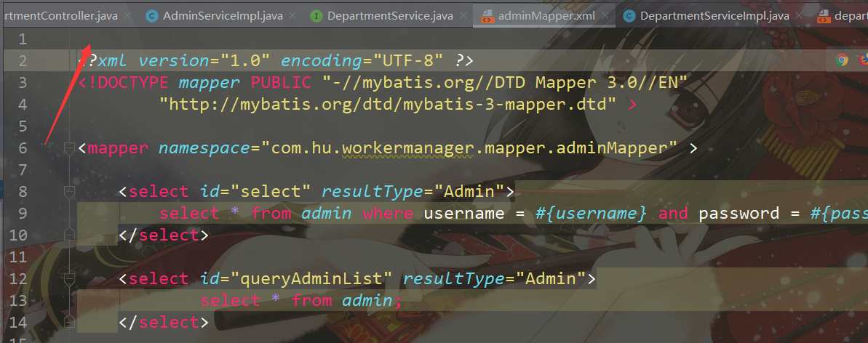Fold at closing select tag on line 14

[x=69, y=322]
